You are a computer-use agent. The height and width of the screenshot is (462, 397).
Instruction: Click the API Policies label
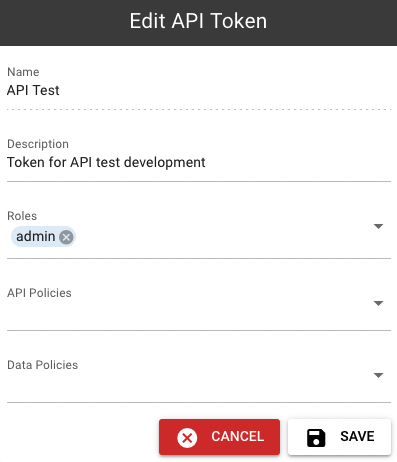pos(39,293)
